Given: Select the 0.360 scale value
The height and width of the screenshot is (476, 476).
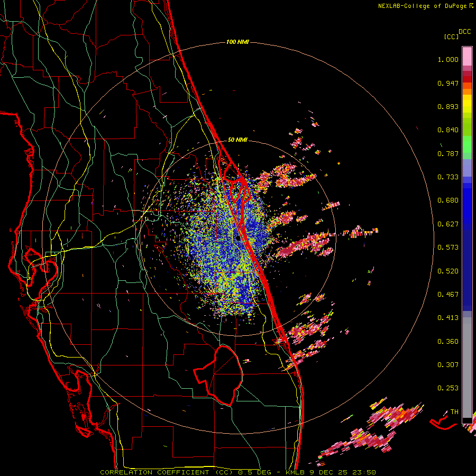Looking at the screenshot, I should (x=448, y=342).
